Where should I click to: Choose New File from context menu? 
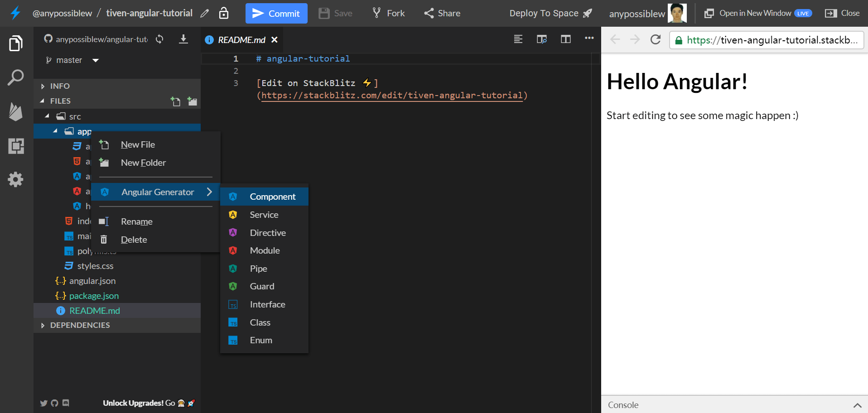click(x=156, y=144)
